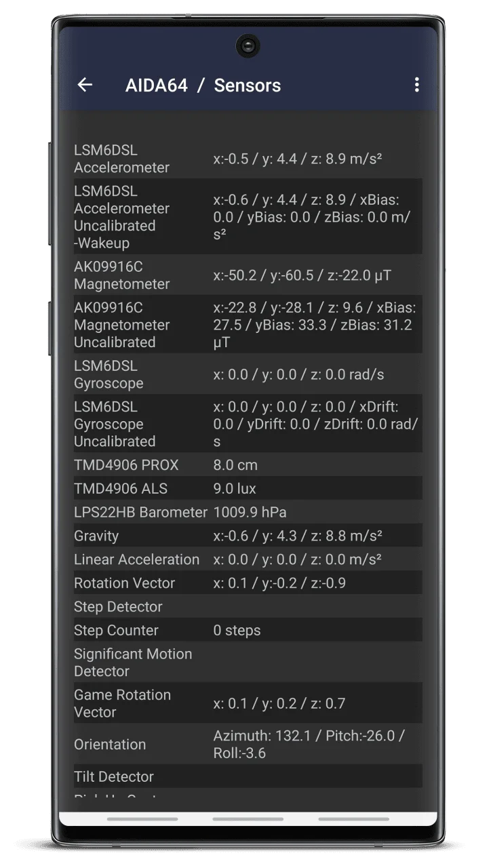Tap the Gravity sensor label

click(x=96, y=536)
